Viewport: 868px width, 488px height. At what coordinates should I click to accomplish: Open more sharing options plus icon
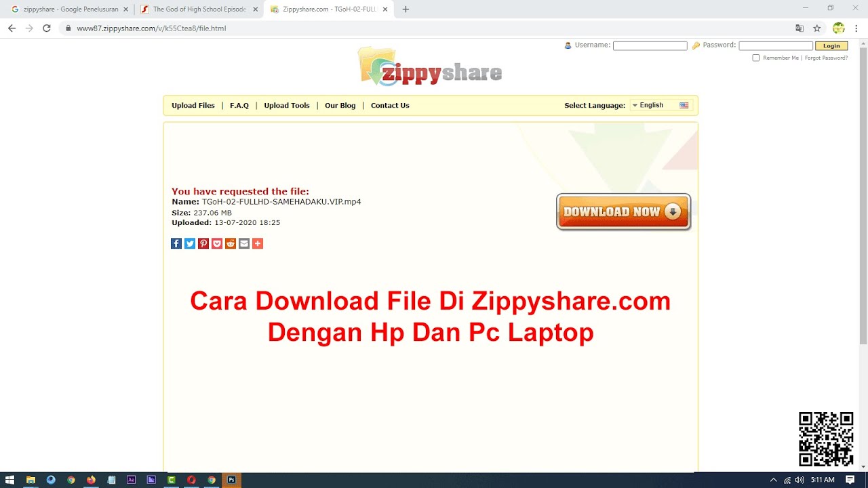pyautogui.click(x=258, y=243)
